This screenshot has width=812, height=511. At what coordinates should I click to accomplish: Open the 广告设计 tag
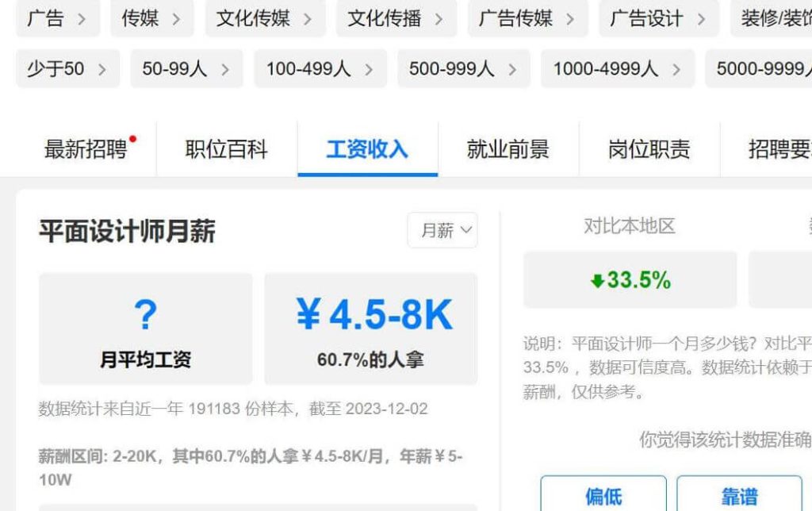point(659,19)
